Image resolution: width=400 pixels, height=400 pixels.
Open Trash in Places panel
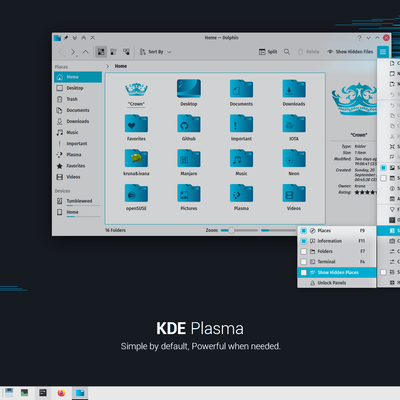pos(78,99)
